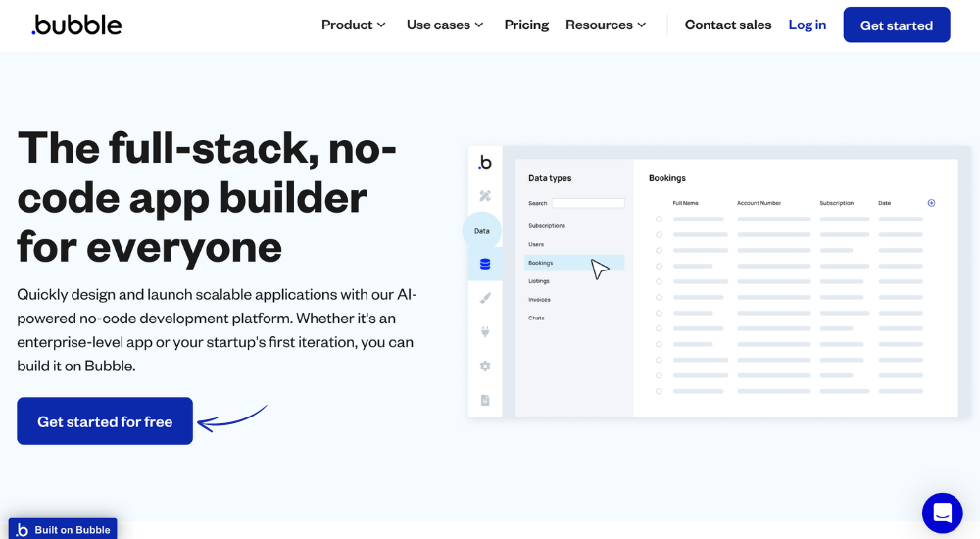Screen dimensions: 980x539
Task: Open the Plugins plug icon
Action: (485, 332)
